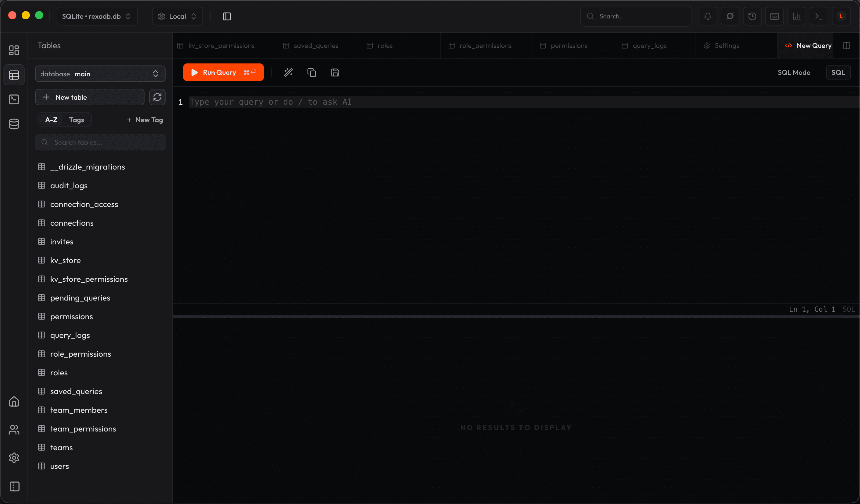Switch to roles tab

click(400, 46)
